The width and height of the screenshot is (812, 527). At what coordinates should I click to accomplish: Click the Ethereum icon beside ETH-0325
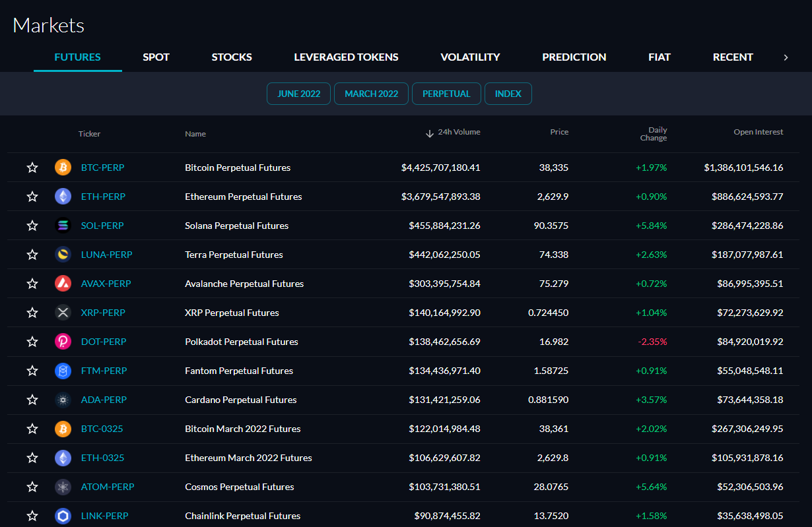click(63, 458)
